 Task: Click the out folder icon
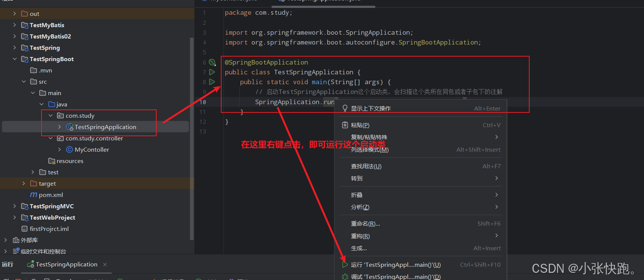point(25,14)
